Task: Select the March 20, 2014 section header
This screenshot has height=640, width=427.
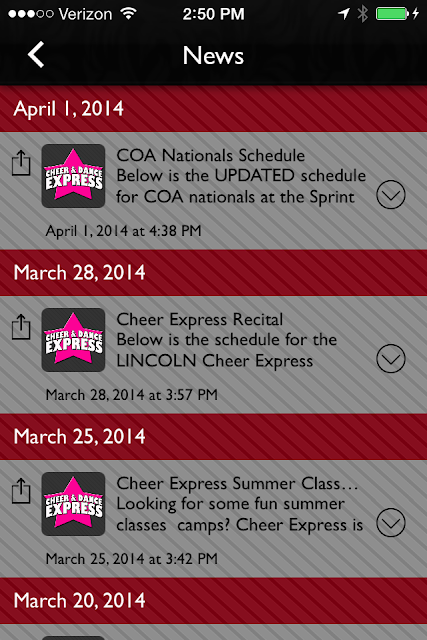Action: coord(214,601)
